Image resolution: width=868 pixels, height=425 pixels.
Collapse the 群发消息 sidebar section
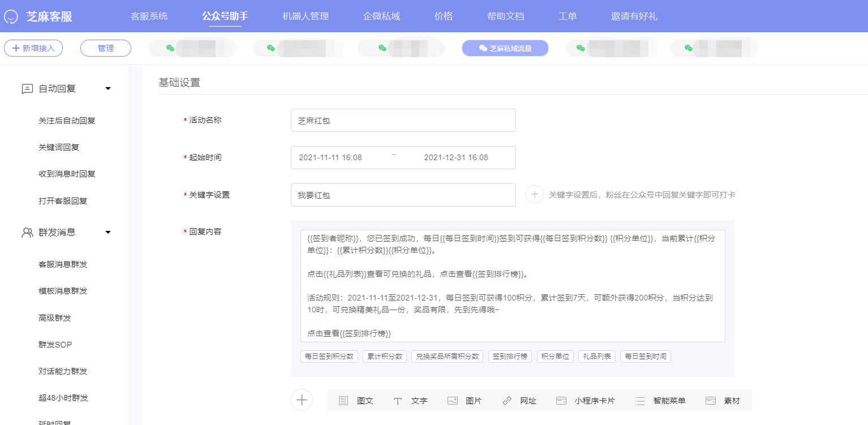tap(108, 232)
